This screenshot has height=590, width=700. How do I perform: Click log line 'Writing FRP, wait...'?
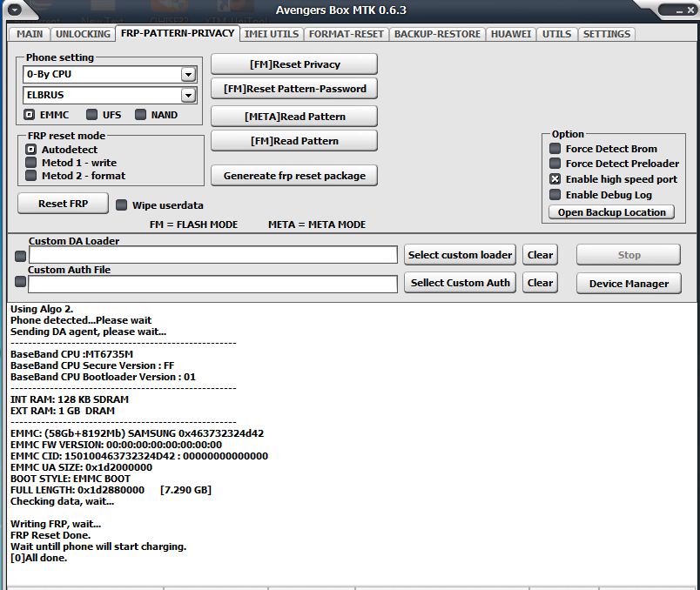point(56,524)
